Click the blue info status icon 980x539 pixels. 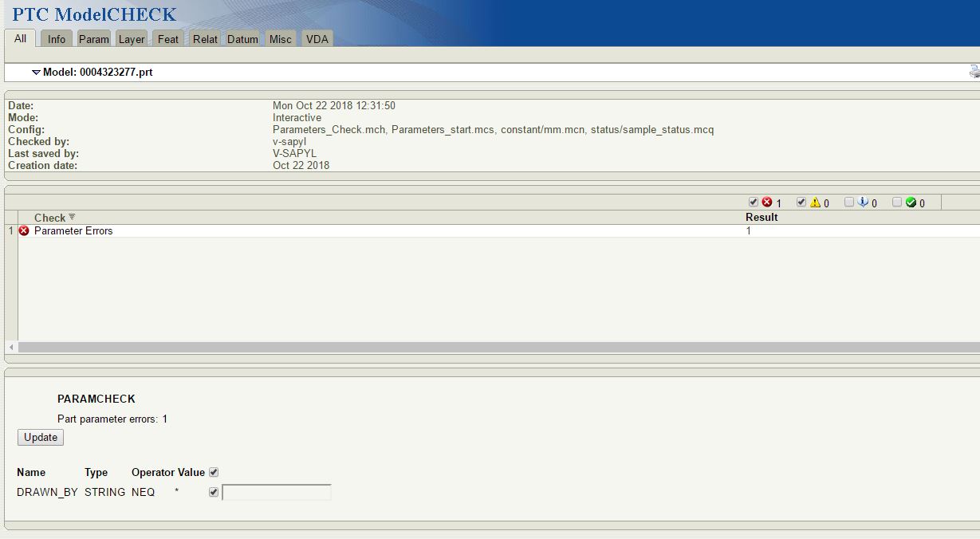pos(861,202)
